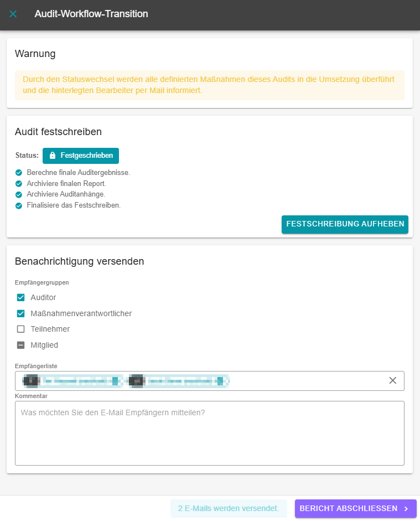
Task: Clear the Empfängerliste with the X icon
Action: coord(393,380)
